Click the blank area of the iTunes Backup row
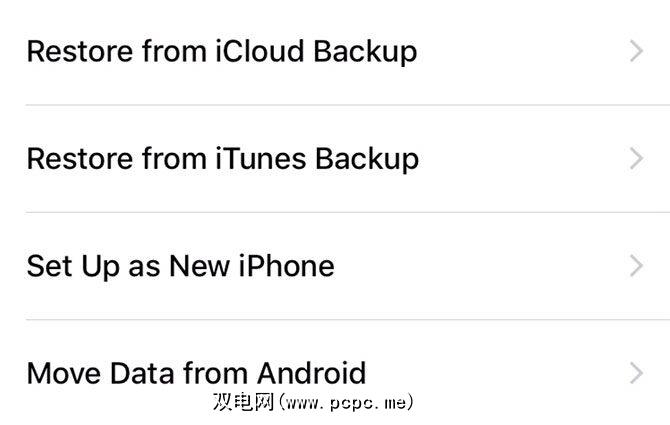Viewport: 670px width, 425px height. pyautogui.click(x=520, y=158)
